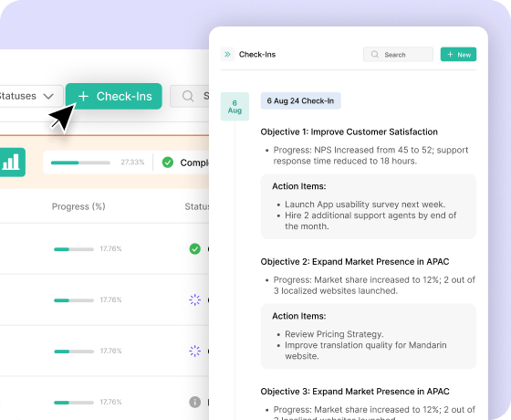Click Objective 2: Expand Market Presence in APAC
Image resolution: width=511 pixels, height=420 pixels.
coord(355,261)
